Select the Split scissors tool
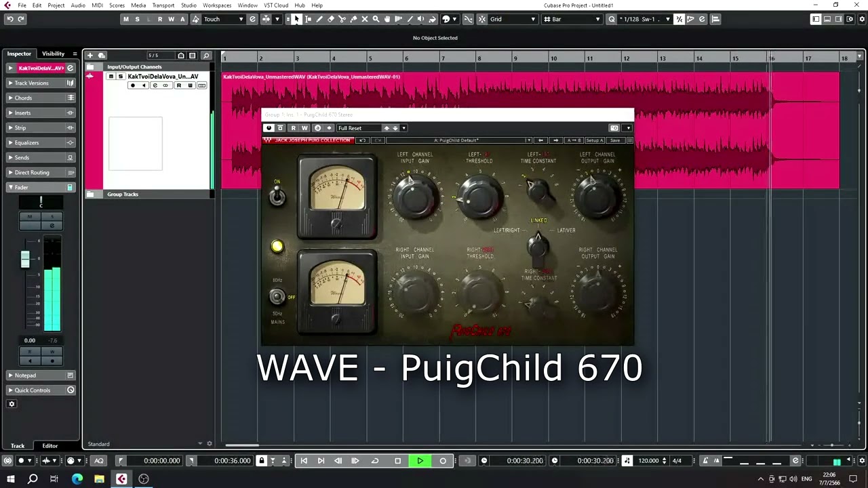 [342, 19]
